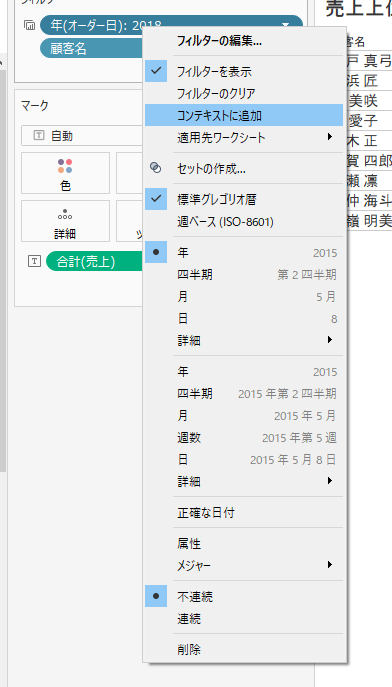Viewport: 392px width, 687px height.
Task: Open mark type dropdown showing 自動
Action: point(82,136)
